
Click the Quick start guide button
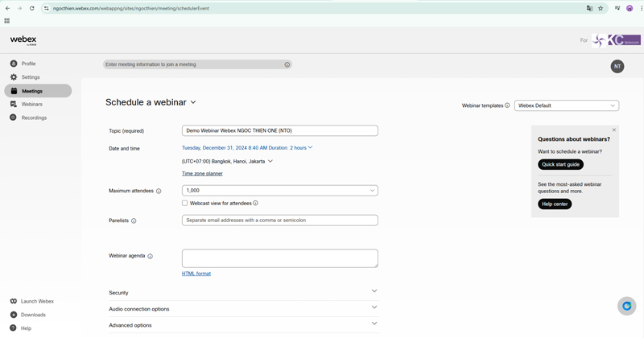(560, 164)
